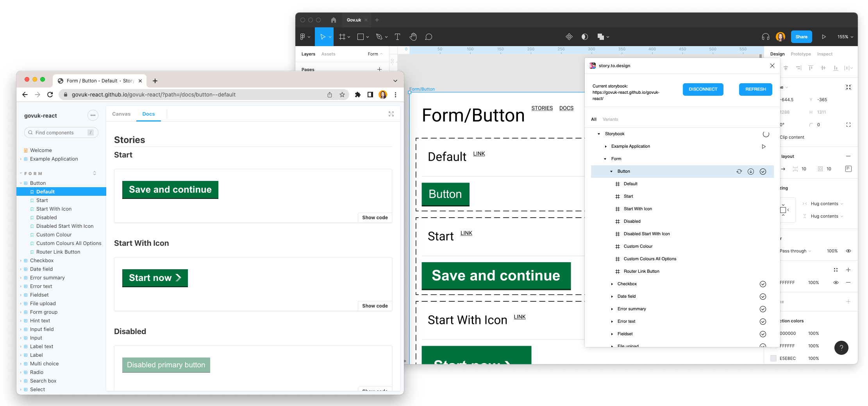Toggle fill FFFFFF visibility eye
Image resolution: width=868 pixels, height=406 pixels.
pyautogui.click(x=836, y=283)
